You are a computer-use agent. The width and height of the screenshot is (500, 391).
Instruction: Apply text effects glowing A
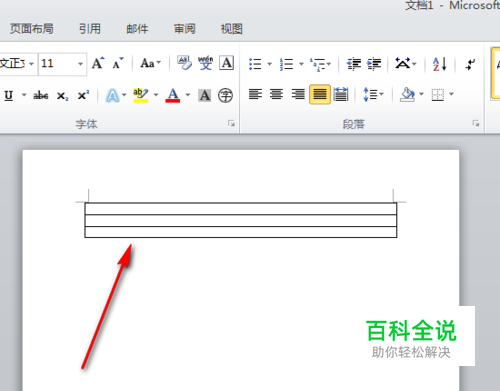[x=112, y=96]
